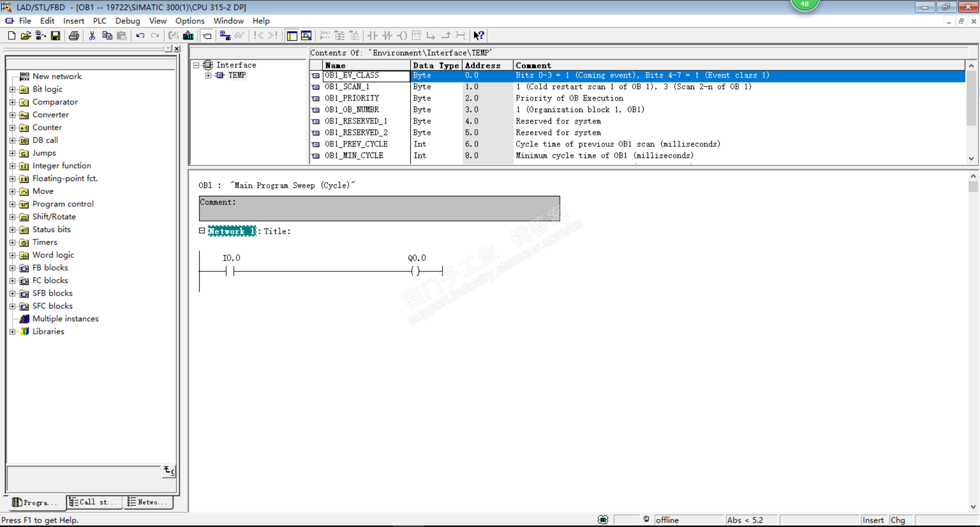Click the code editor scrollbar down arrow
Screen dimensions: 980x527
point(973,507)
